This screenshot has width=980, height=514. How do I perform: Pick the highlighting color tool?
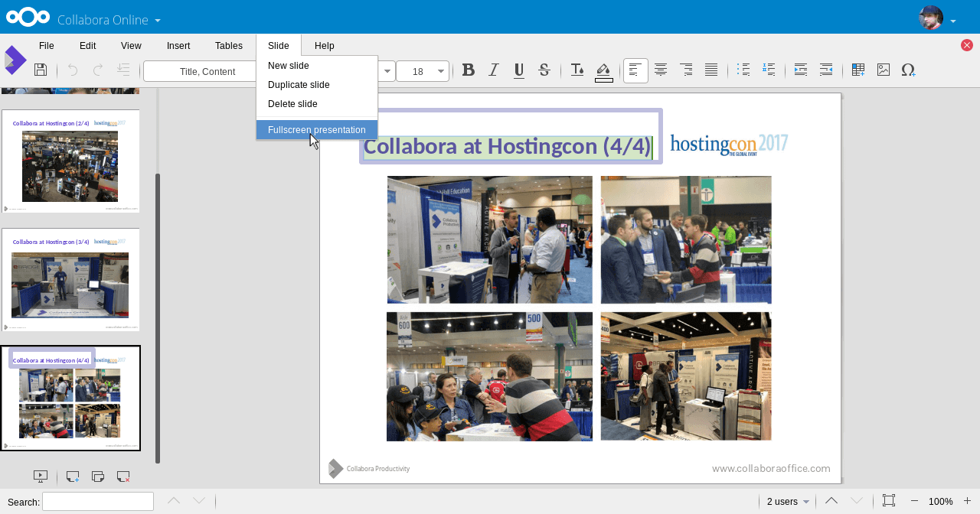pyautogui.click(x=603, y=71)
